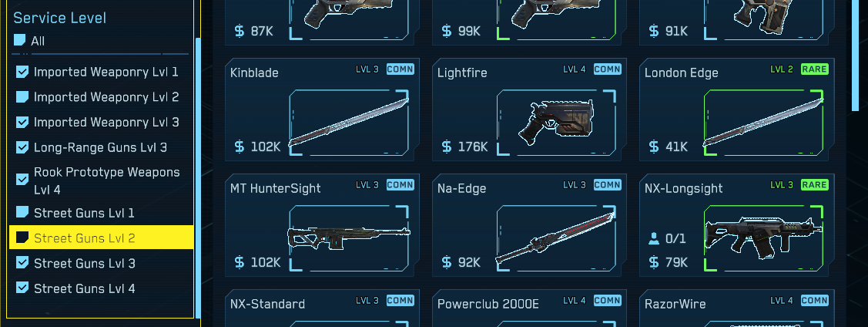868x327 pixels.
Task: Click the COMN badge on Lightfire
Action: 607,69
